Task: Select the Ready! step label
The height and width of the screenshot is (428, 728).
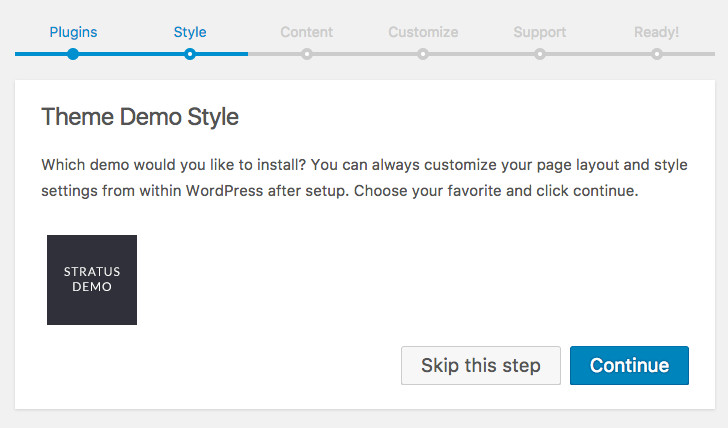Action: 656,32
